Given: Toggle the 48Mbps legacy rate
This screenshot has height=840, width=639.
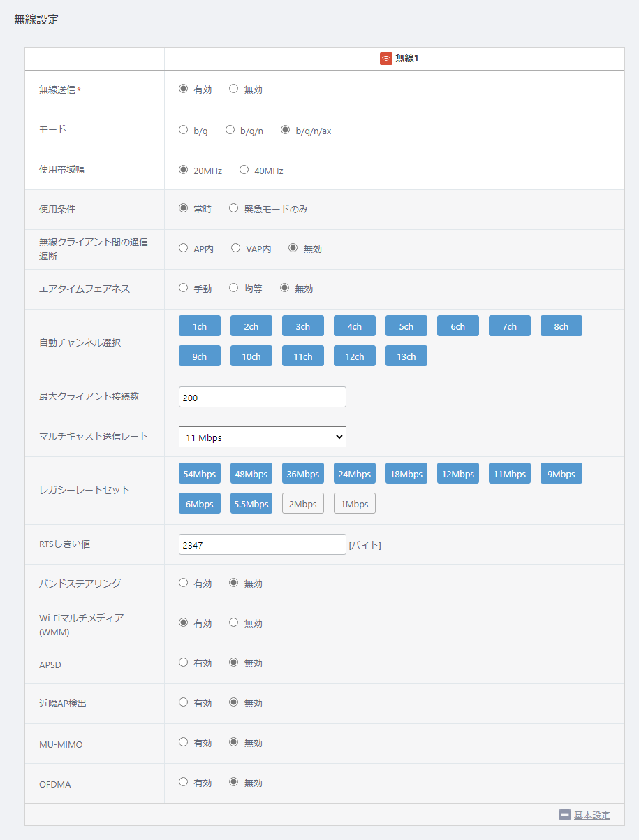Looking at the screenshot, I should tap(251, 474).
